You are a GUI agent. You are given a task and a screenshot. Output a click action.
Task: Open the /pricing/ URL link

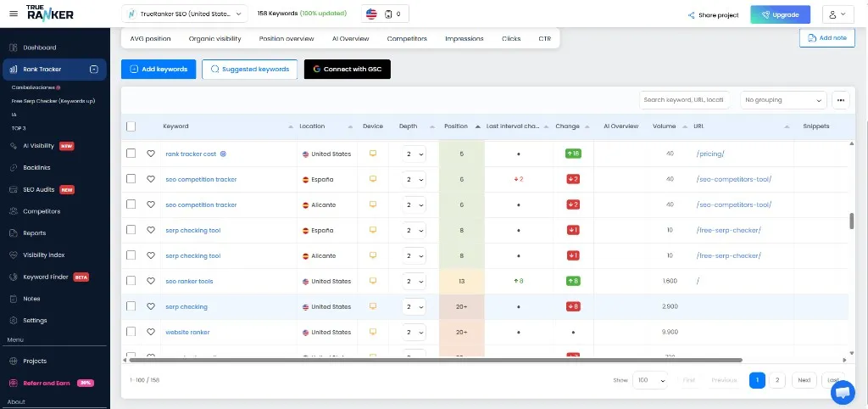pos(710,154)
